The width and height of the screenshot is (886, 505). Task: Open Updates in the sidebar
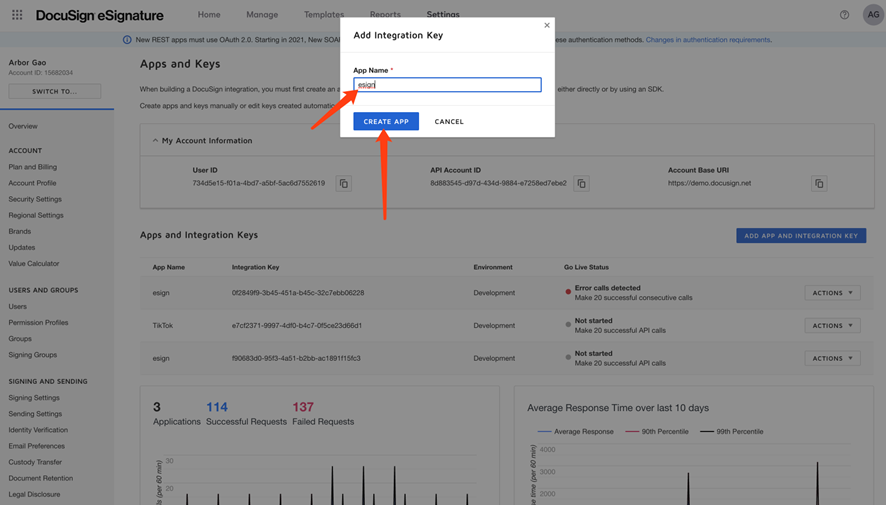coord(22,247)
